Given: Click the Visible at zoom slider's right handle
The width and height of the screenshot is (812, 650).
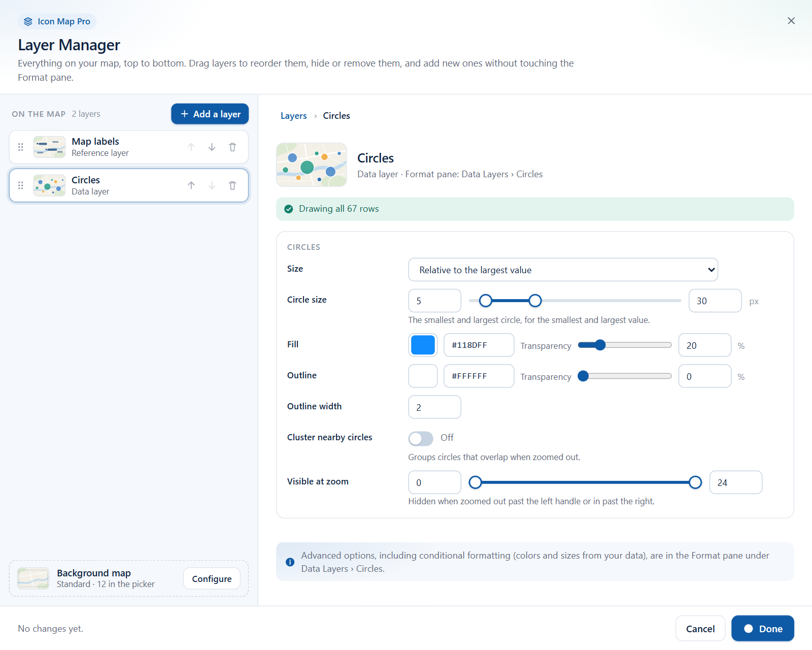Looking at the screenshot, I should pos(695,482).
